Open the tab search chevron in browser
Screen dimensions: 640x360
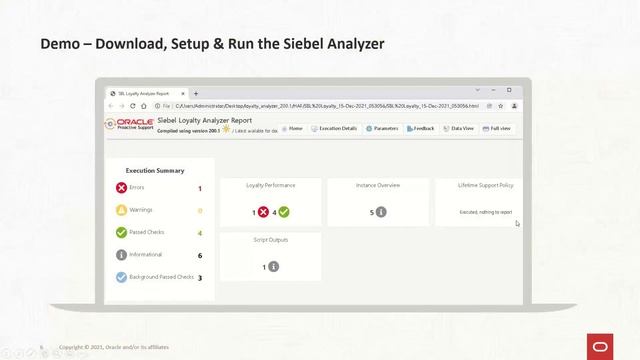pos(478,90)
